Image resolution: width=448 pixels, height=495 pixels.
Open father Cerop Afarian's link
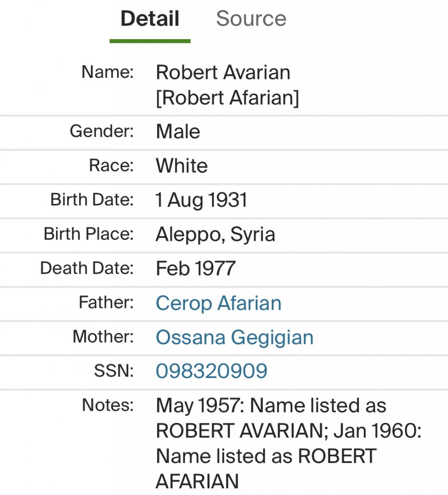pyautogui.click(x=218, y=304)
